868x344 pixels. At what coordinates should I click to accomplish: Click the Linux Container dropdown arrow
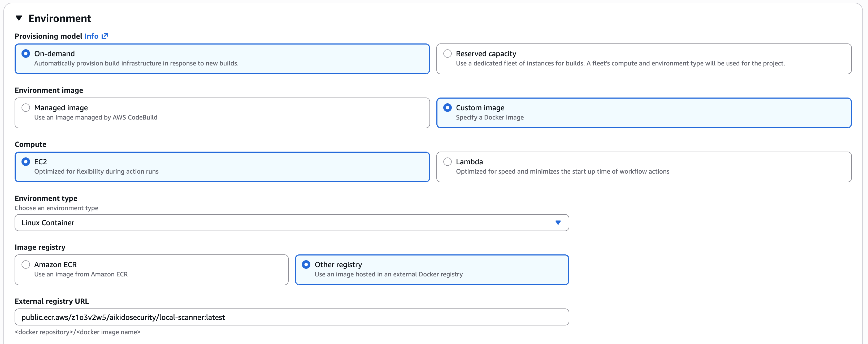coord(558,223)
